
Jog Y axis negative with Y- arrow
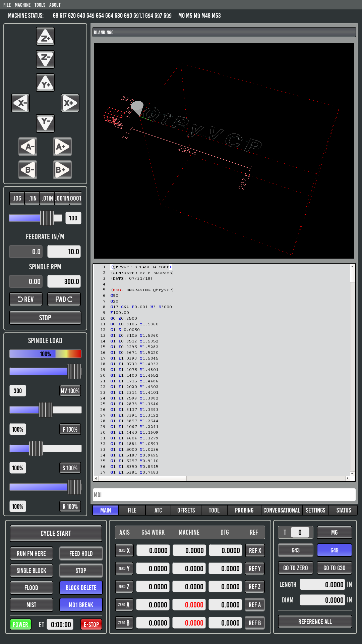click(x=45, y=123)
